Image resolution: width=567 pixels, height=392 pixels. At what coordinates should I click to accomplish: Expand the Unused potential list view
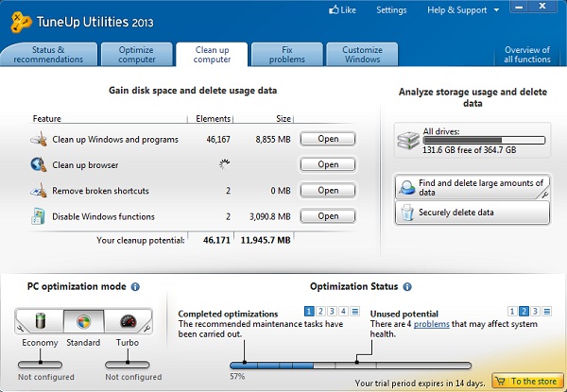(548, 311)
